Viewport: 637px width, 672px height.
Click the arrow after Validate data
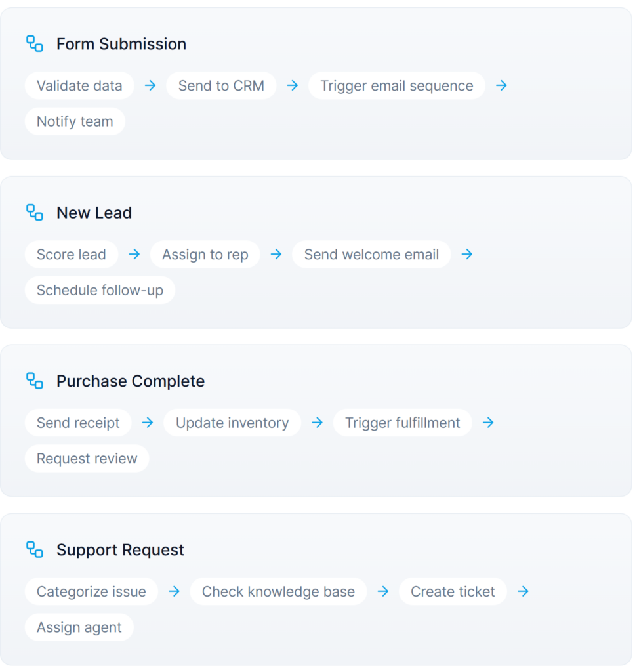(x=150, y=85)
